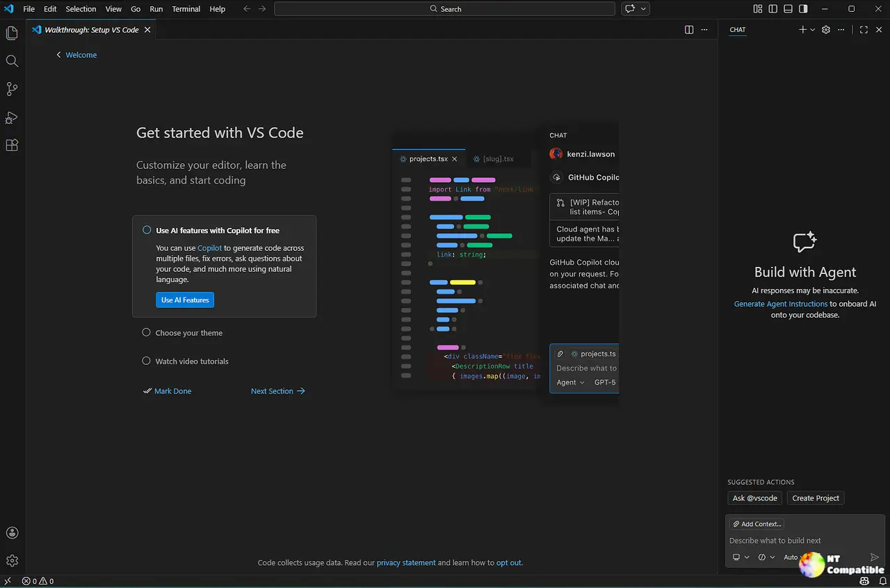
Task: Maximize the chat panel size
Action: tap(864, 30)
